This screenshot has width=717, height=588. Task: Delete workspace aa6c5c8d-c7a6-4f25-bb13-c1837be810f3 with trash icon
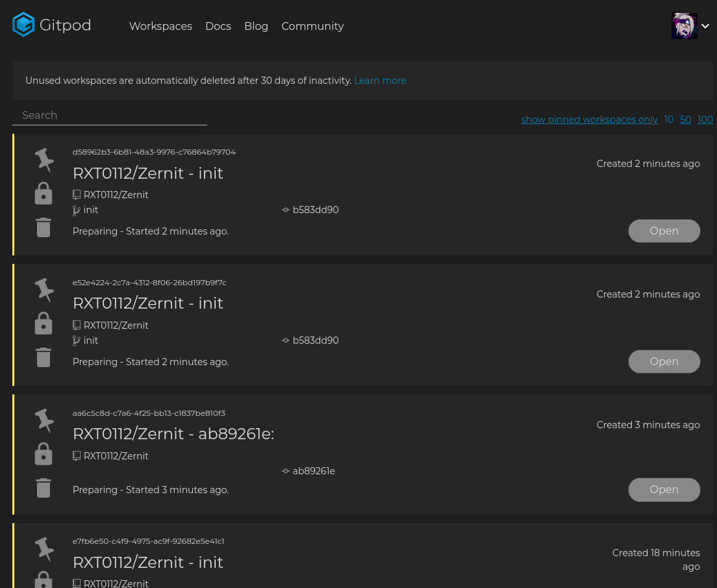(x=44, y=488)
